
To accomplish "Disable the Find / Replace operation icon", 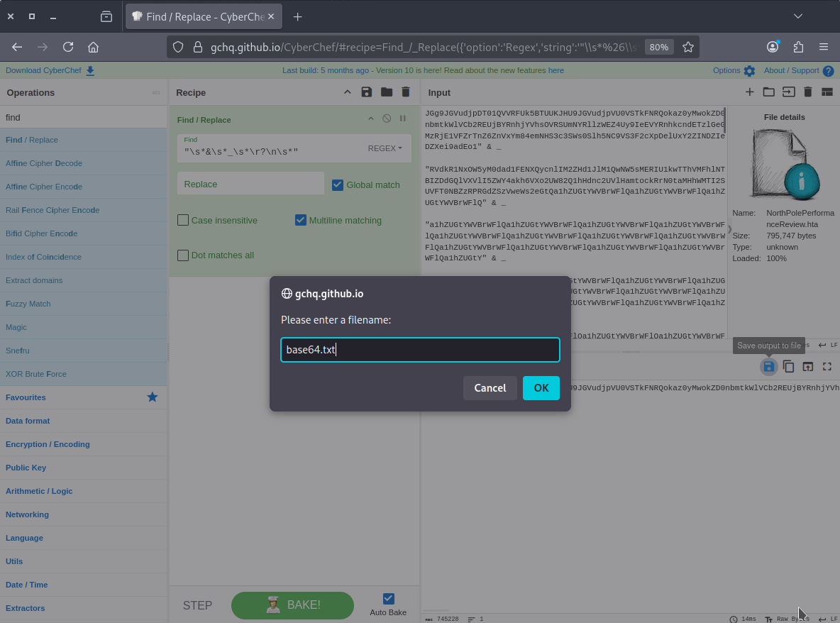I will click(x=387, y=119).
